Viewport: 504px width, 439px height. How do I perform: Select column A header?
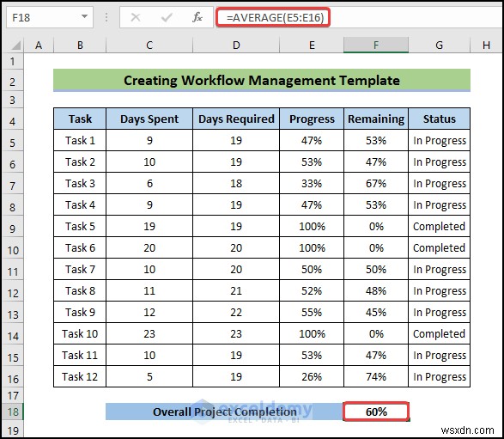[x=39, y=45]
